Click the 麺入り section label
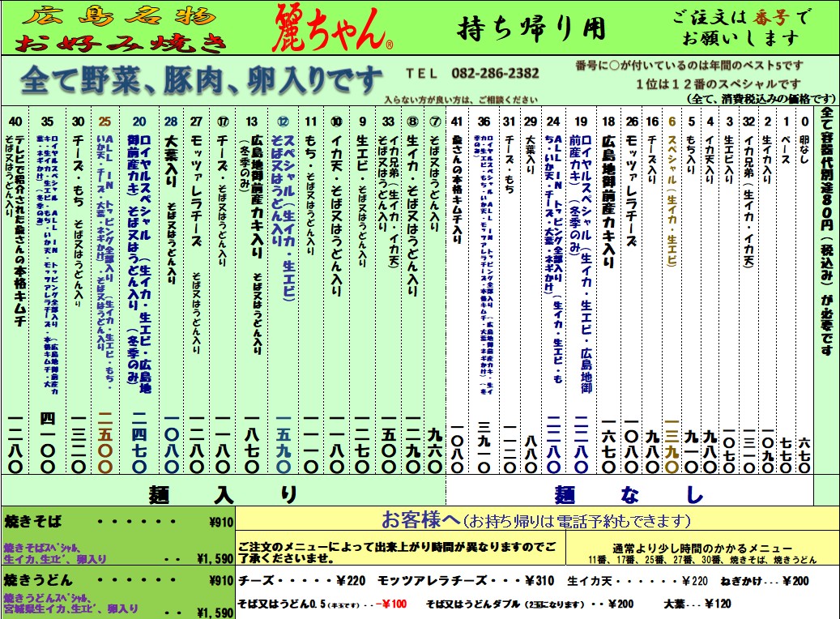The height and width of the screenshot is (619, 840). coord(223,493)
